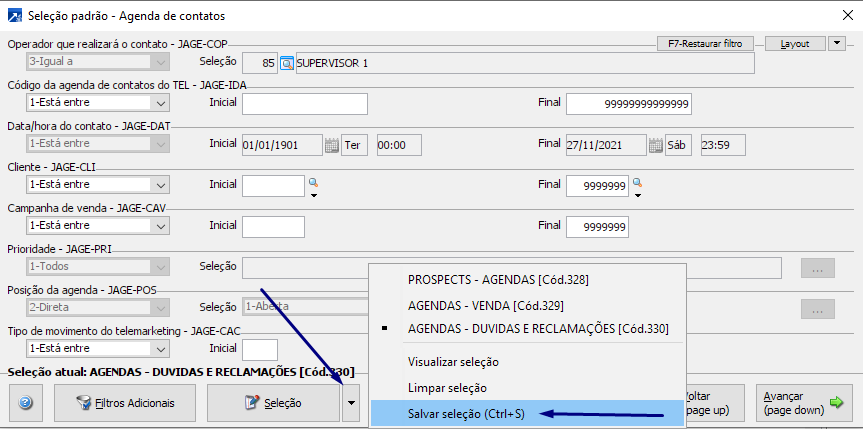863x429 pixels.
Task: Expand arrow under initial client search icon
Action: coord(313,195)
